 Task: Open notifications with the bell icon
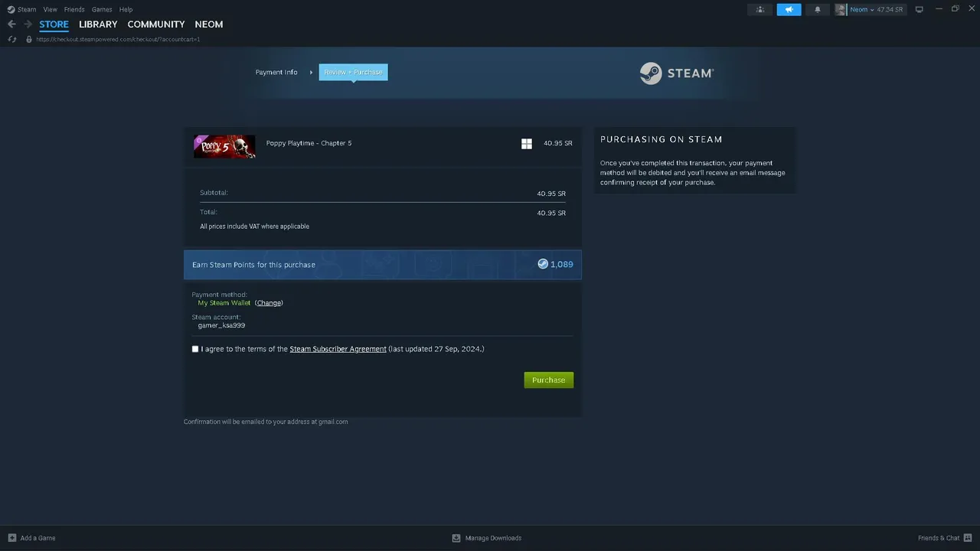[817, 9]
